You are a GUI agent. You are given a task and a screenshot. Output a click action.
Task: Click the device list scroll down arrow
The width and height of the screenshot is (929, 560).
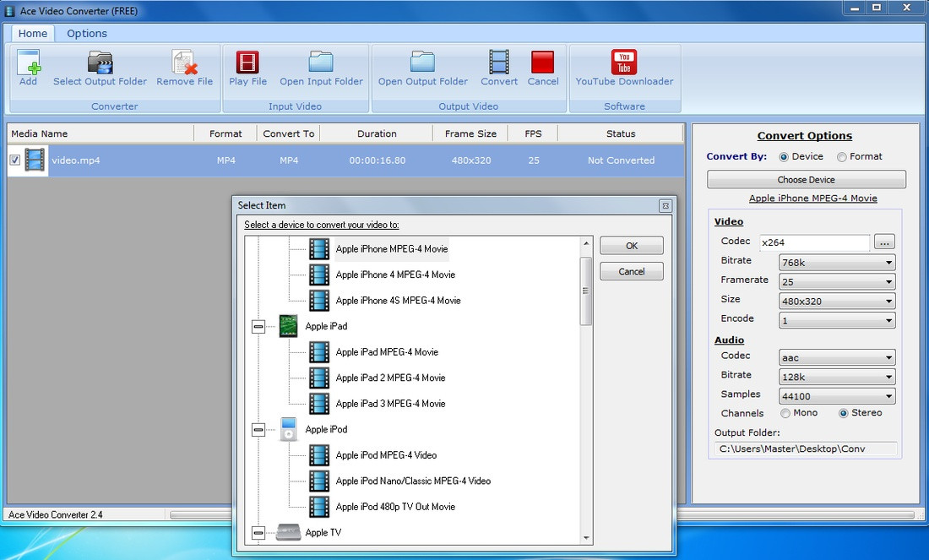(585, 538)
